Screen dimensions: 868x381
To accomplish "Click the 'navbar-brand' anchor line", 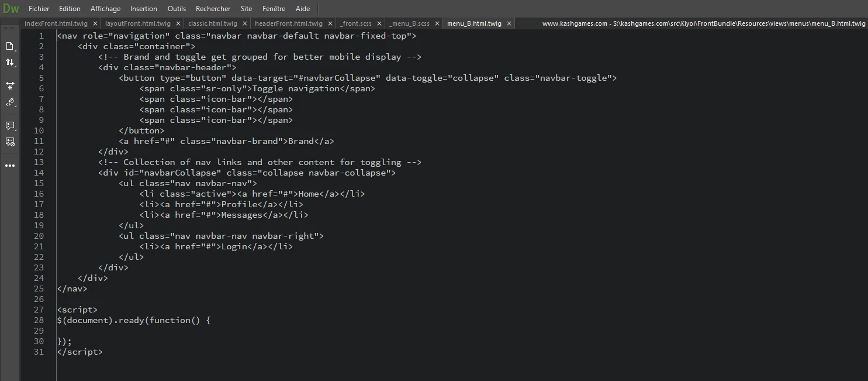I will coord(226,141).
